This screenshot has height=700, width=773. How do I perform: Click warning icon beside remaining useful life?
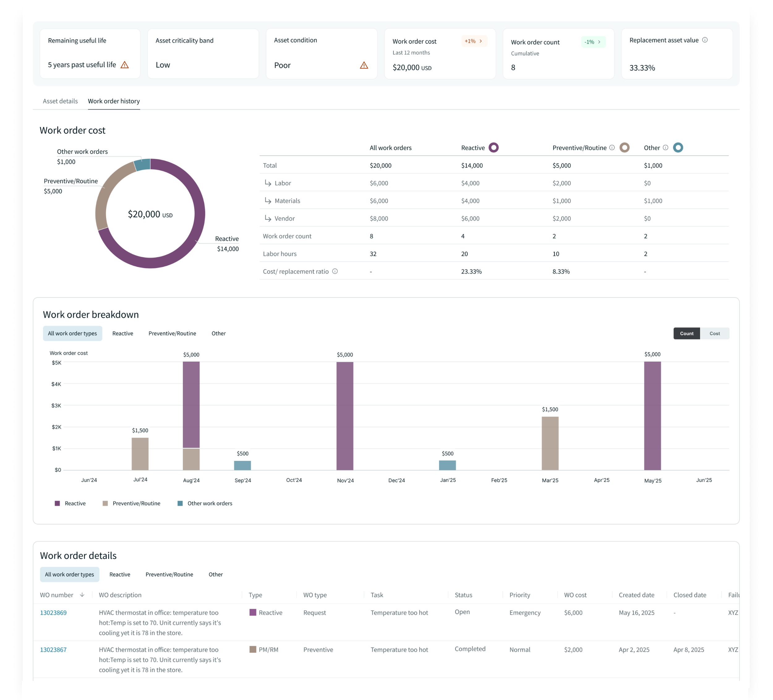(x=125, y=65)
